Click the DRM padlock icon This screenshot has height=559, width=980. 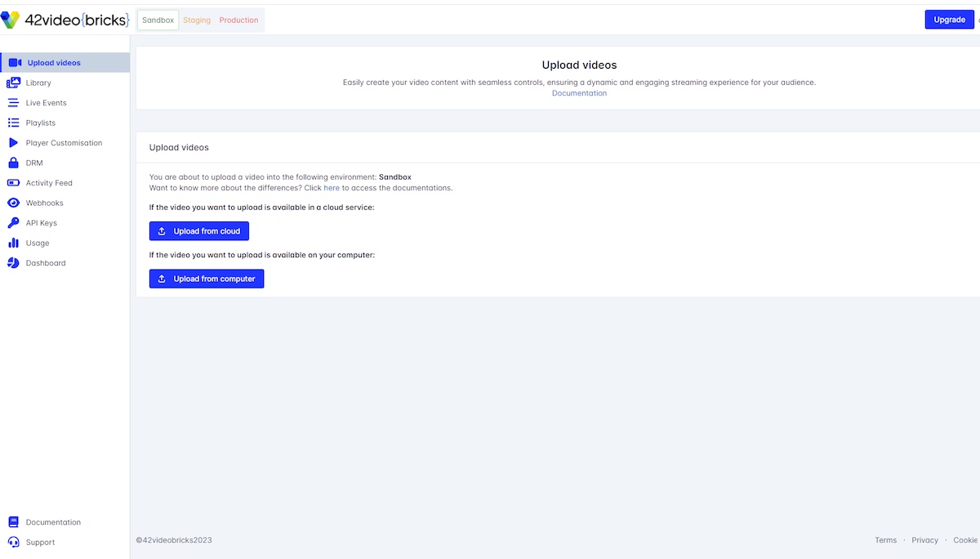pos(13,163)
